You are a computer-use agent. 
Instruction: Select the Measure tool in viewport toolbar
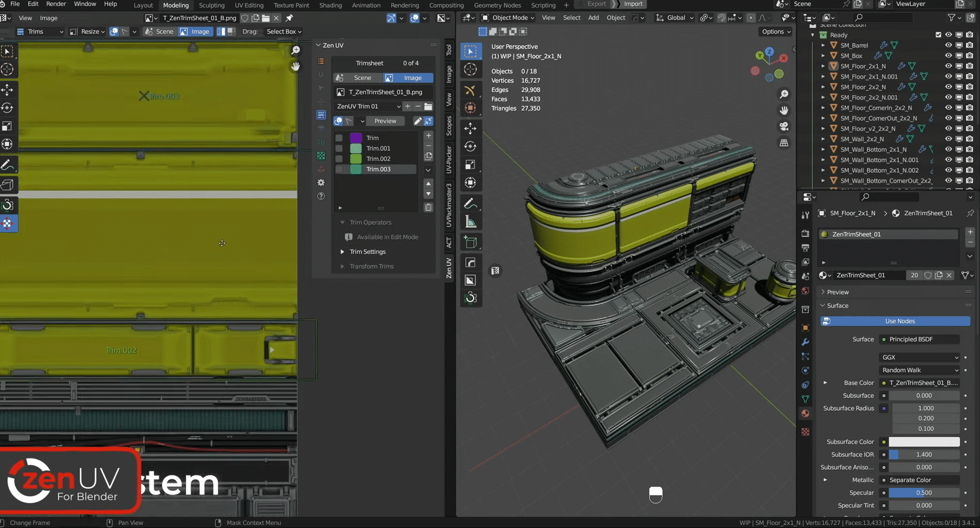(x=470, y=222)
